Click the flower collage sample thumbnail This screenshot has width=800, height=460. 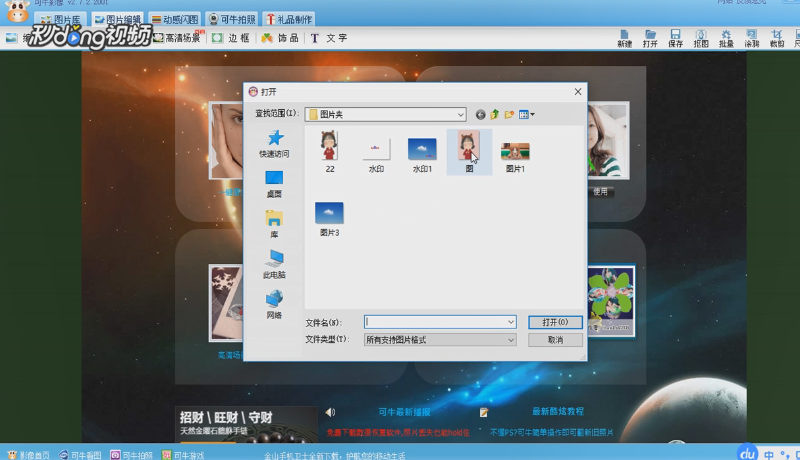pos(611,301)
